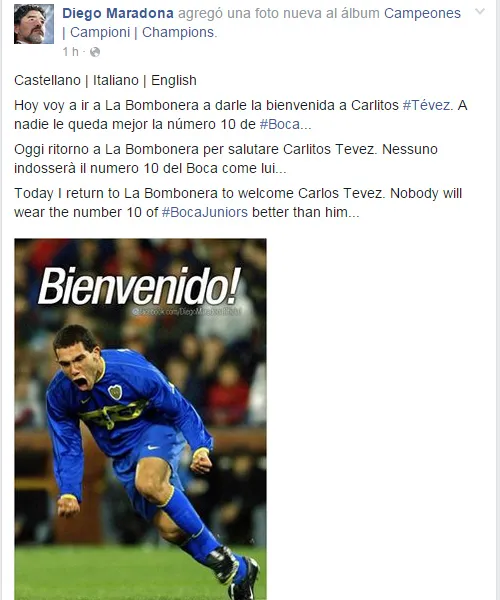
Task: Open the Bienvenido photo of Tevez
Action: coord(140,419)
